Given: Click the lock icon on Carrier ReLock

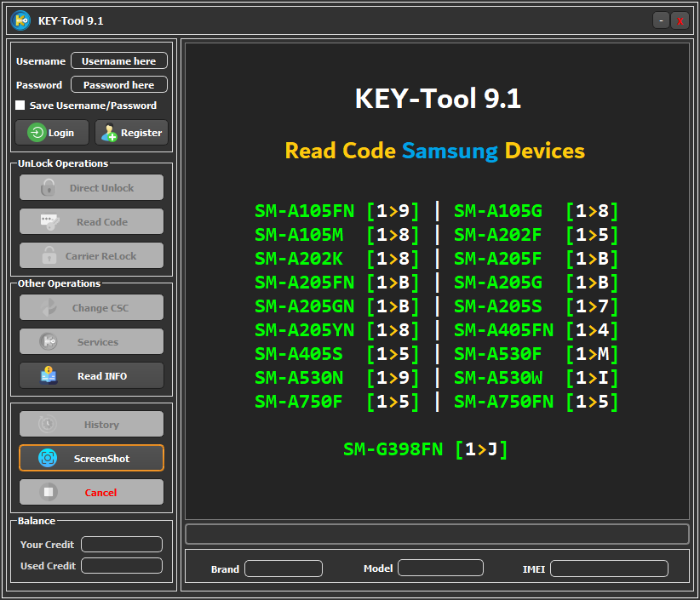Looking at the screenshot, I should (49, 255).
